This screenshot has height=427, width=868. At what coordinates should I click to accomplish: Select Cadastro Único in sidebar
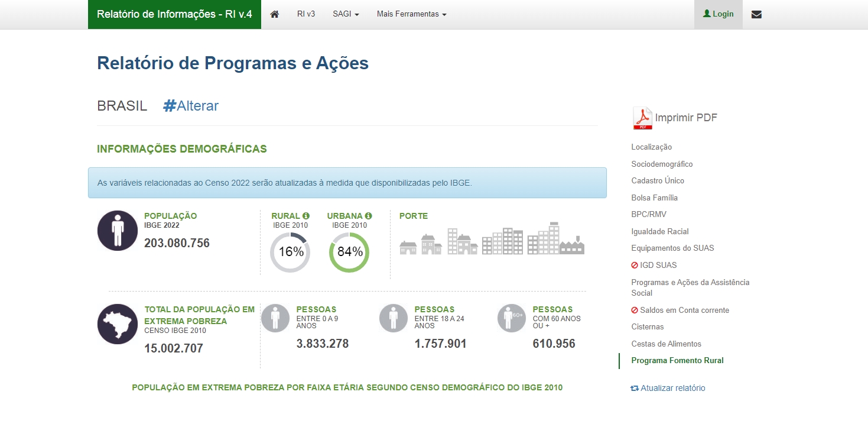(x=657, y=180)
